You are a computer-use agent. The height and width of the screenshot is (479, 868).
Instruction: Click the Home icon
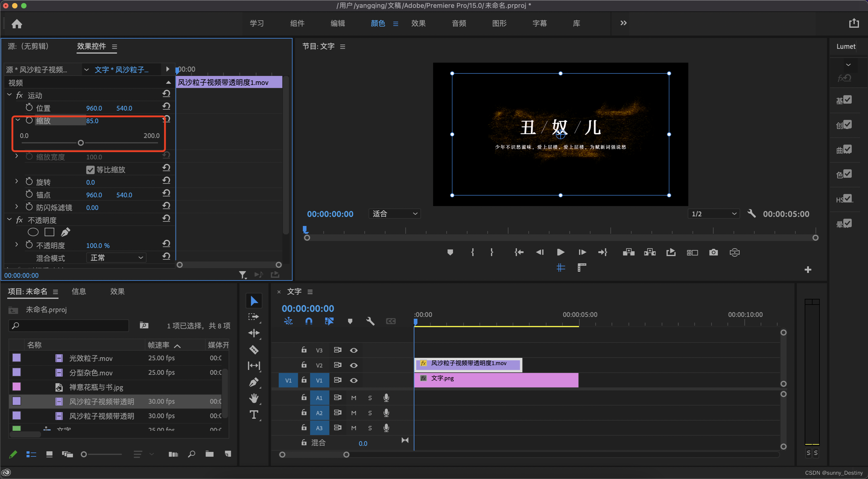17,23
